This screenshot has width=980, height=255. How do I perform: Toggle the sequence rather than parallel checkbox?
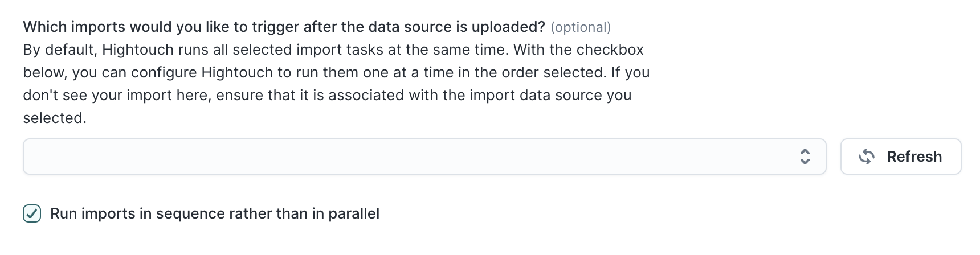coord(32,213)
